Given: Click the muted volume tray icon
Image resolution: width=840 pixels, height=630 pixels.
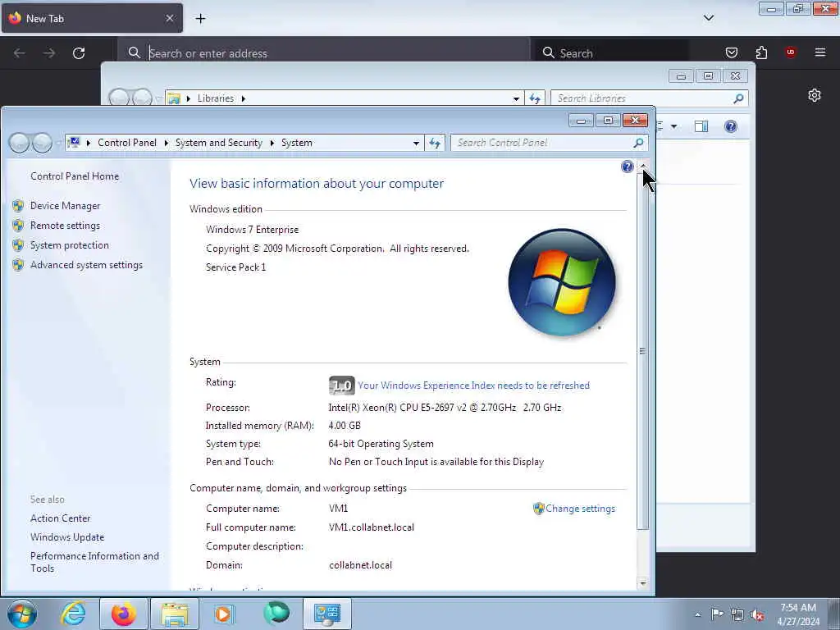Looking at the screenshot, I should [757, 614].
